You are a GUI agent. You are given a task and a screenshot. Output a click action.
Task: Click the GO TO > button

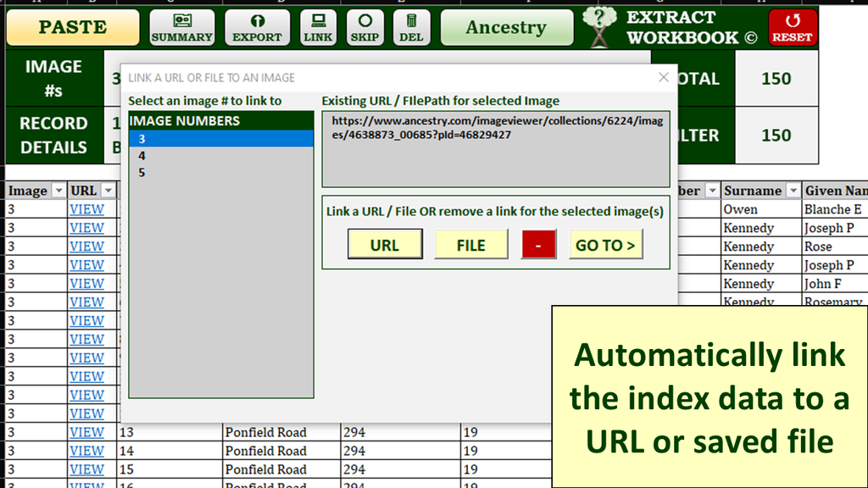pos(605,244)
